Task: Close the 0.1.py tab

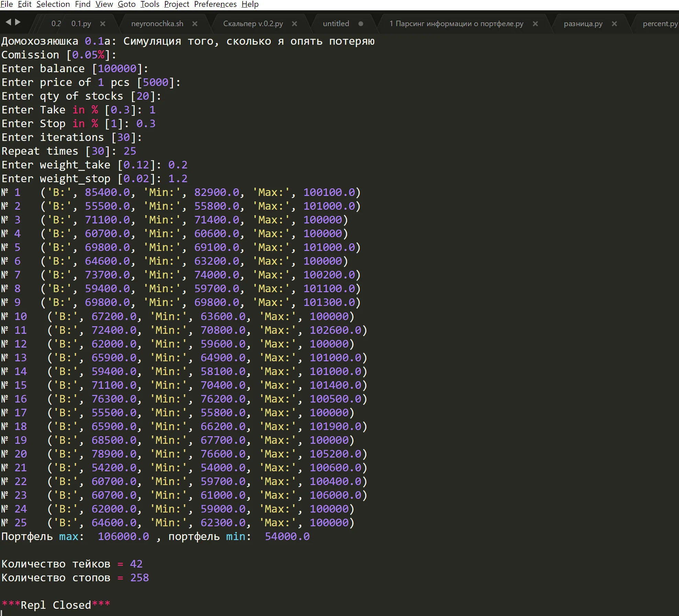Action: click(x=103, y=24)
